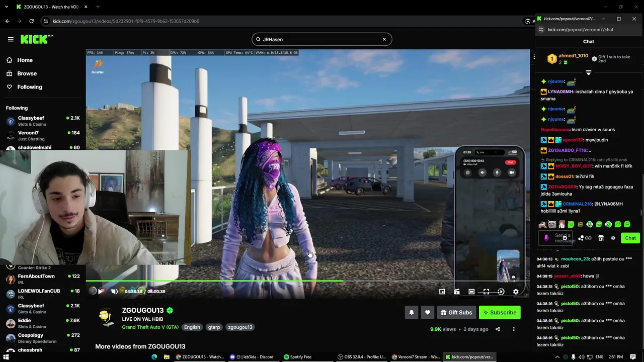
Task: Click the Windows Start button
Action: click(6, 357)
